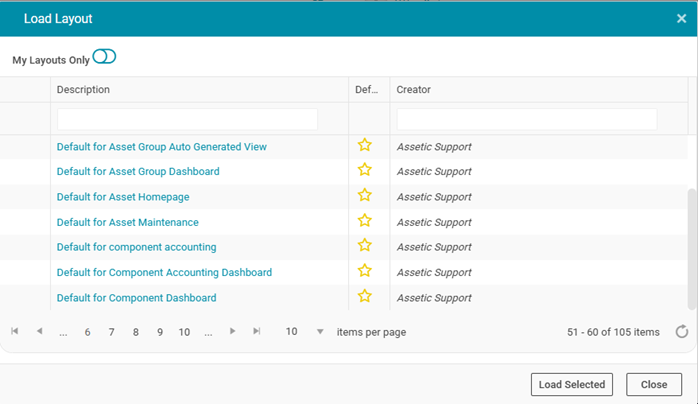This screenshot has width=698, height=404.
Task: Click the Description filter text box
Action: pos(187,119)
